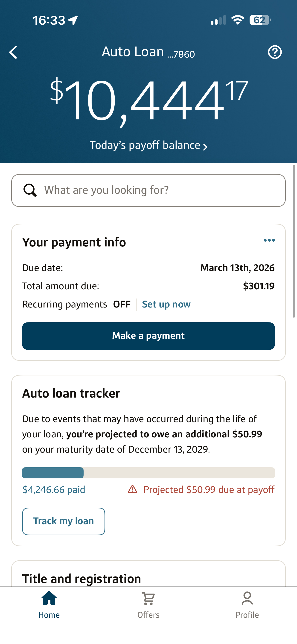Tap the Set up now link

pos(166,304)
